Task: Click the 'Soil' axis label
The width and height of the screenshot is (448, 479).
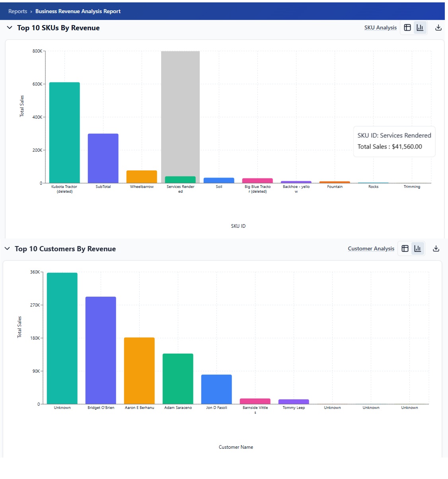Action: 219,187
